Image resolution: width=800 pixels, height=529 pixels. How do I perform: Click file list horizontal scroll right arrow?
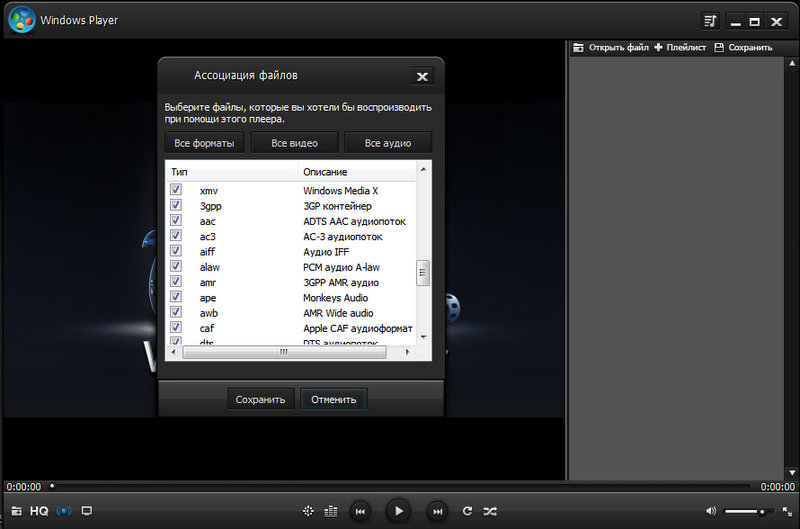(407, 352)
